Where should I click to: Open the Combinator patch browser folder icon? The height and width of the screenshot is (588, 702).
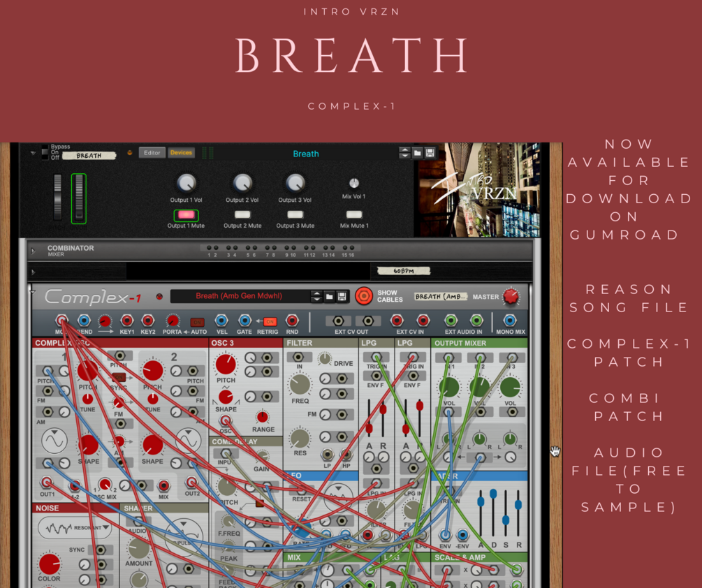point(417,153)
